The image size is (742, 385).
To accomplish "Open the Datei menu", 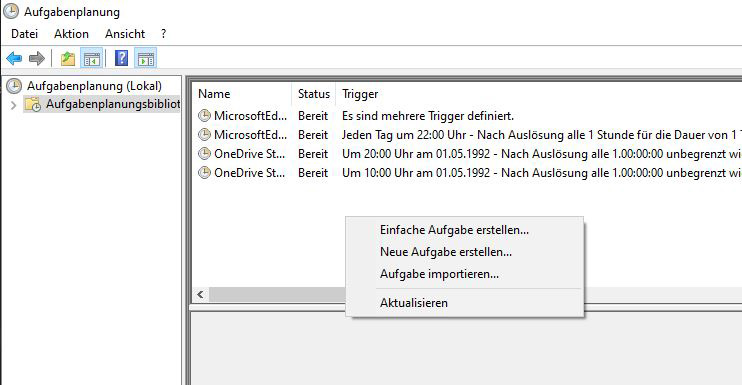I will click(24, 34).
